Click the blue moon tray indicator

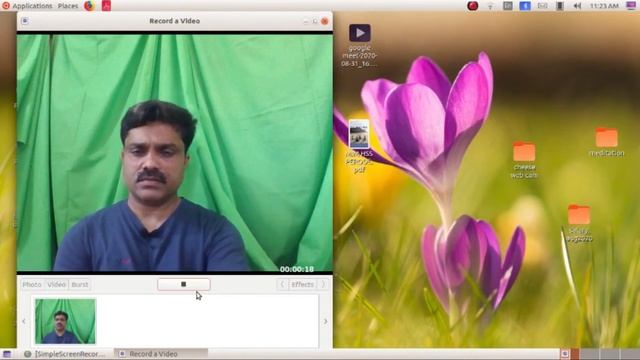click(525, 6)
